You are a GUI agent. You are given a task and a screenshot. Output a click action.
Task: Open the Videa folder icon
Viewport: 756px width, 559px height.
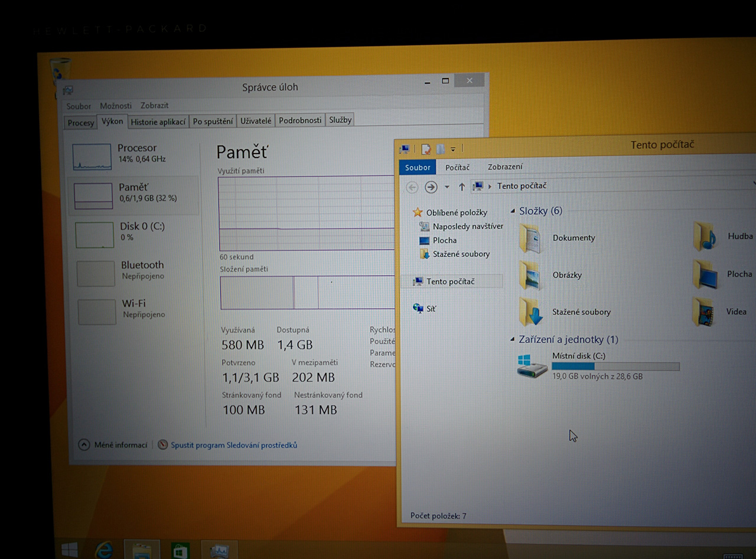(703, 312)
